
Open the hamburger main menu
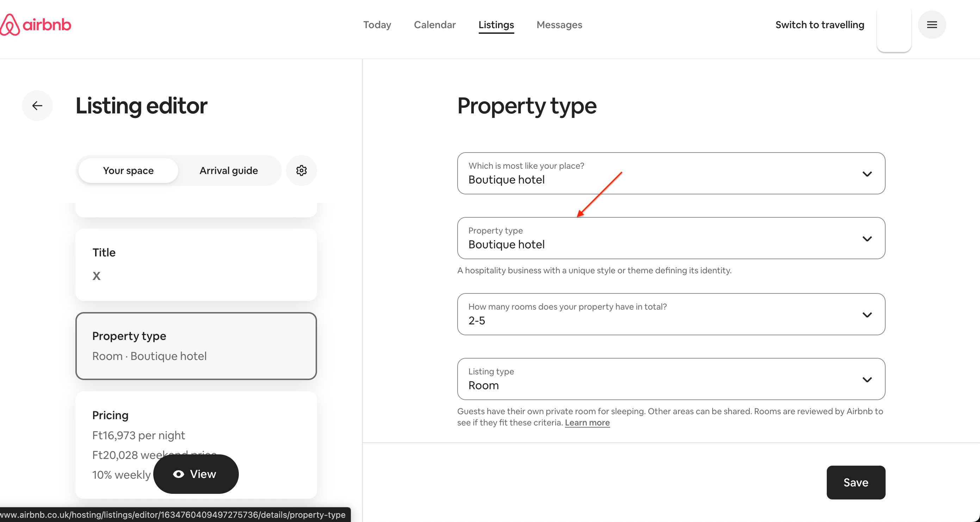click(x=932, y=25)
